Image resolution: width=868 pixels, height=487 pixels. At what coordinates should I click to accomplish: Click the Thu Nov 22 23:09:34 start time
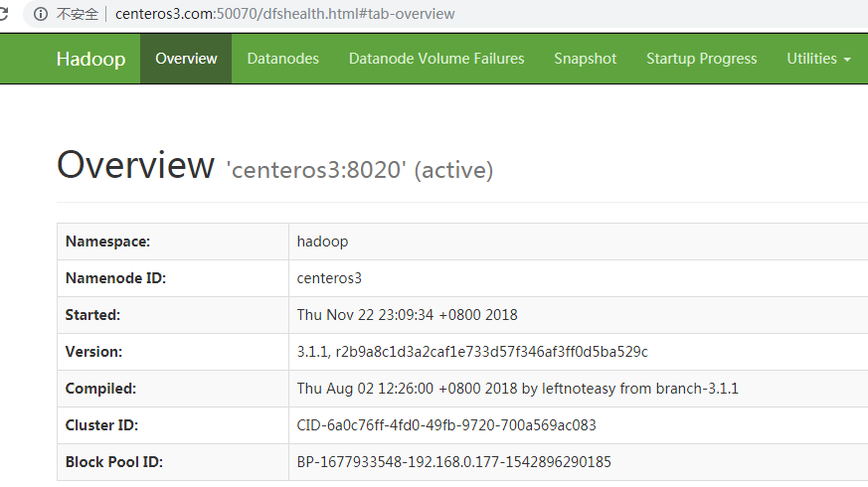tap(407, 315)
